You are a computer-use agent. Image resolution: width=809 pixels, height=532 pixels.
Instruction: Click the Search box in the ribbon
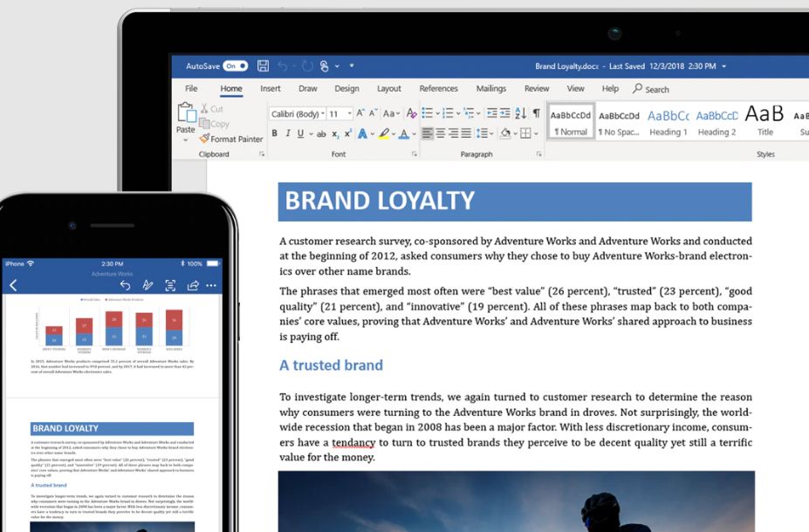651,89
